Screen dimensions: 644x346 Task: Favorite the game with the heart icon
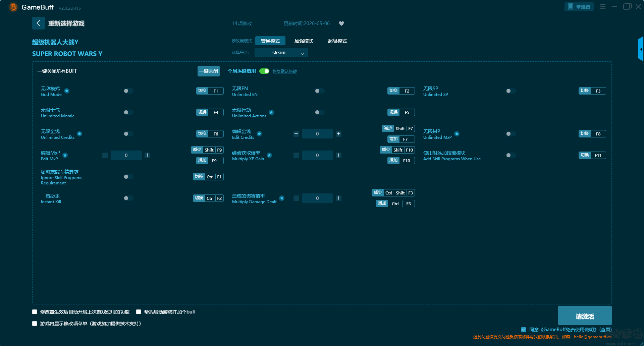click(341, 23)
